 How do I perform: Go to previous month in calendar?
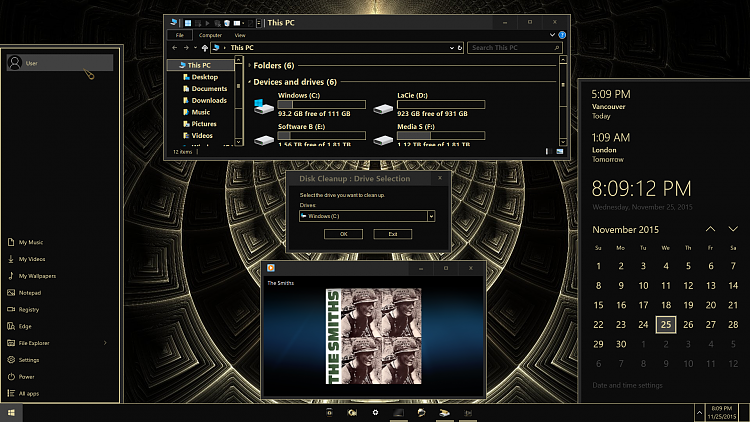[710, 229]
